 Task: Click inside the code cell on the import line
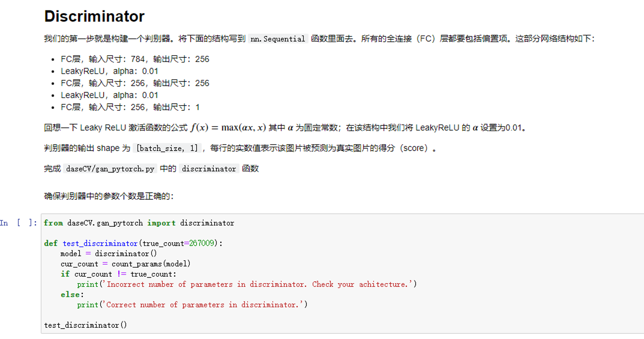tap(139, 223)
